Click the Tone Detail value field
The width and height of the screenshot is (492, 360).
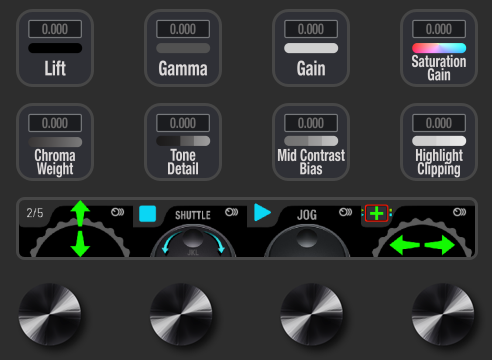[x=183, y=123]
